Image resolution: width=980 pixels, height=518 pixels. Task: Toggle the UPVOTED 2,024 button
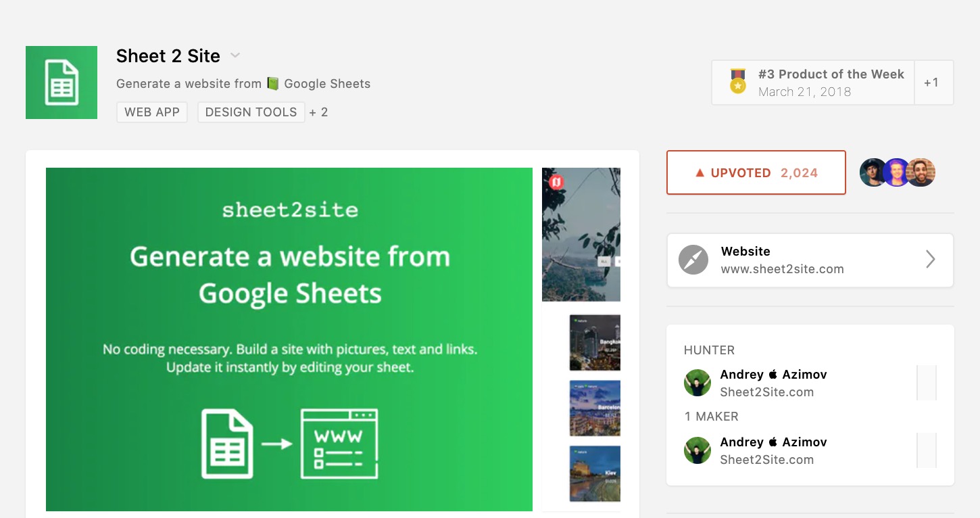[756, 172]
